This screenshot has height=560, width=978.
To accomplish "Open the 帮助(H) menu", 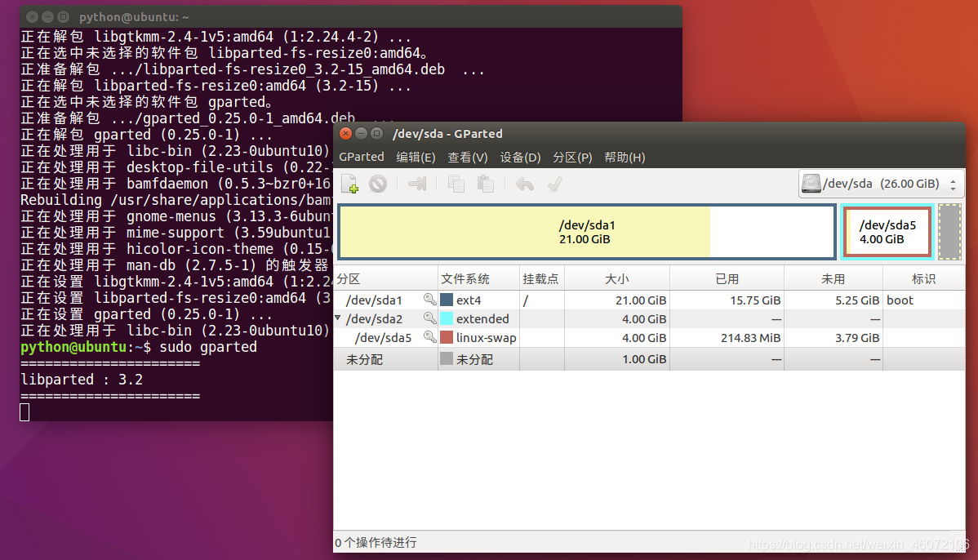I will [x=625, y=158].
